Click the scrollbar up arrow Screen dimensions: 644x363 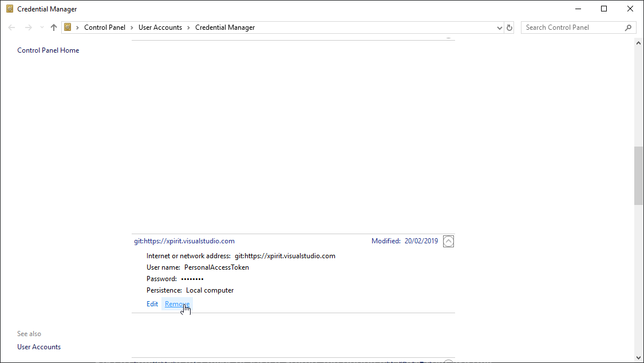coord(638,43)
